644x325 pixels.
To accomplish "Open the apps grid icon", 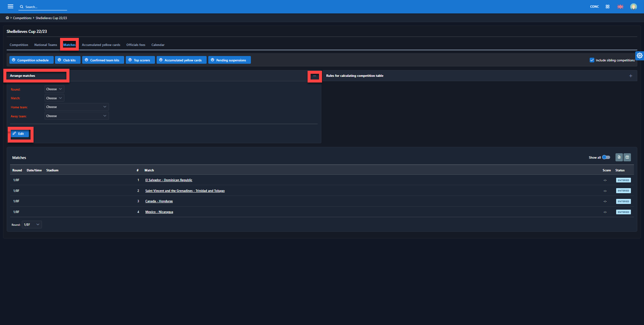I will tap(607, 7).
